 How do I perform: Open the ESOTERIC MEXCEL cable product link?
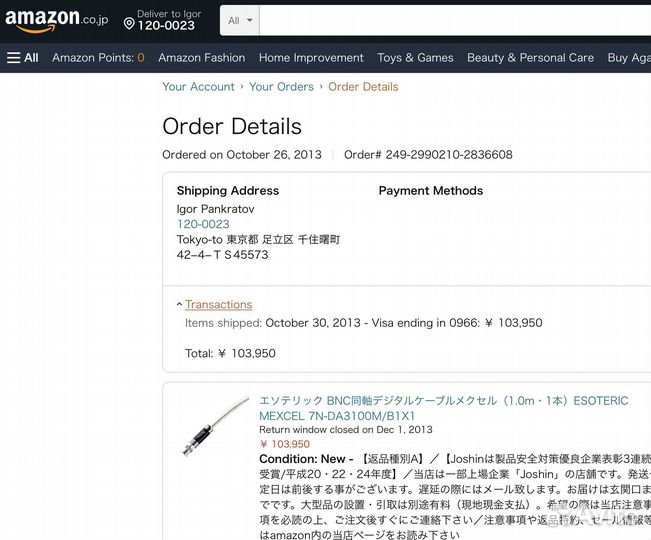(443, 408)
